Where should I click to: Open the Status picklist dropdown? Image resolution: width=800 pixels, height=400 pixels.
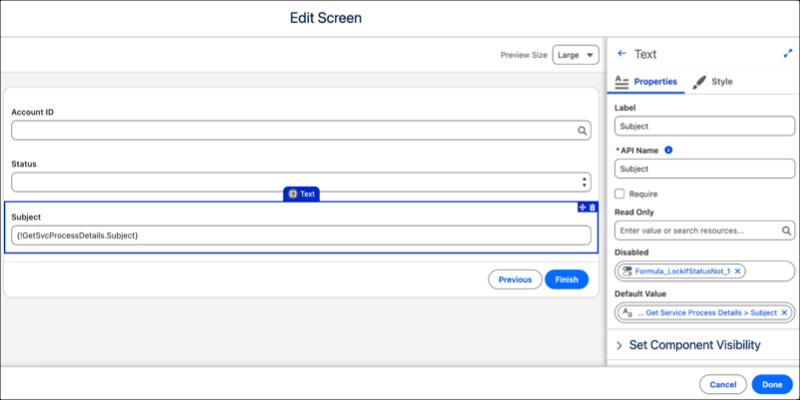tap(301, 182)
